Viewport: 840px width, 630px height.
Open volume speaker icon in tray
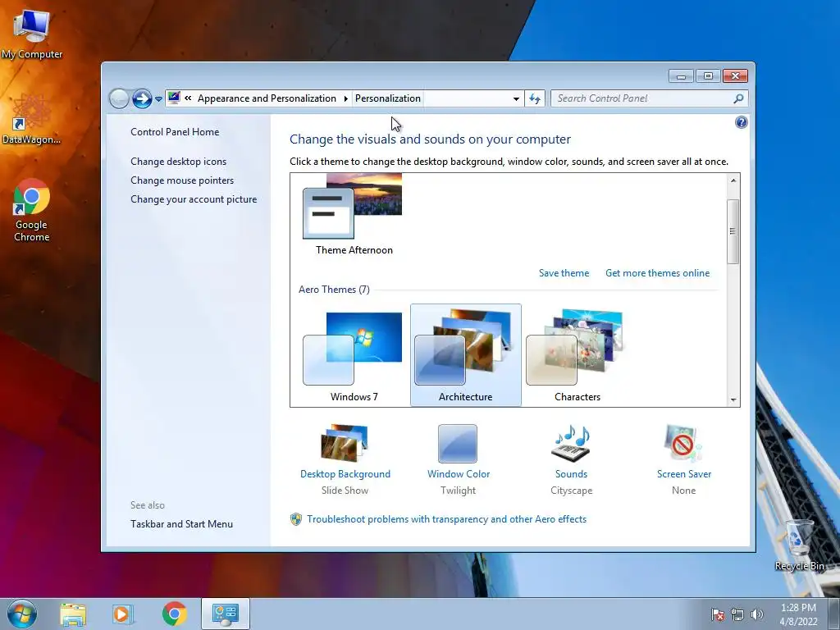coord(756,614)
